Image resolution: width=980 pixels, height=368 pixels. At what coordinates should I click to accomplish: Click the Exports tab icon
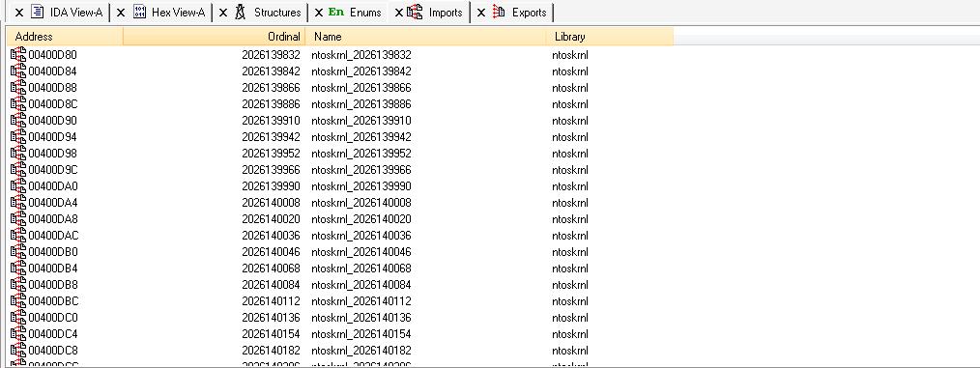point(499,12)
